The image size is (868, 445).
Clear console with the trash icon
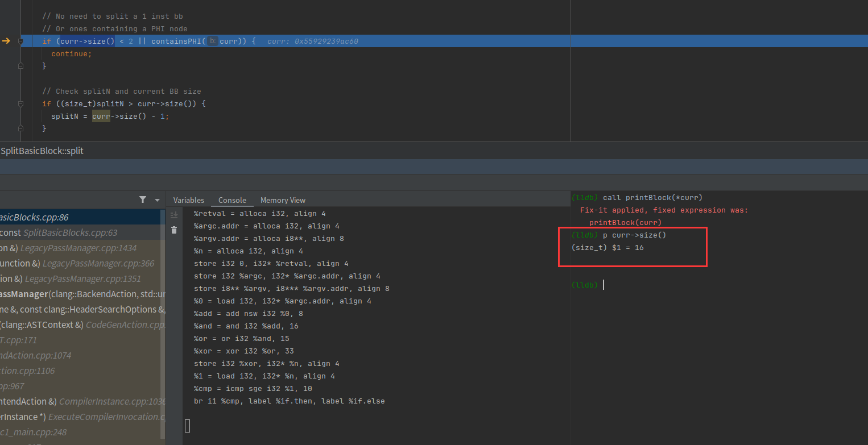[174, 230]
